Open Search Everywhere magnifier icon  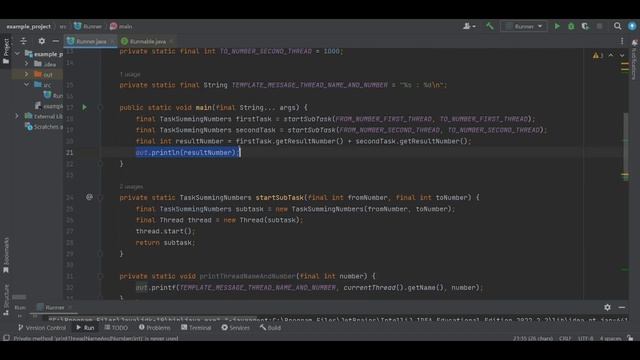pyautogui.click(x=618, y=26)
